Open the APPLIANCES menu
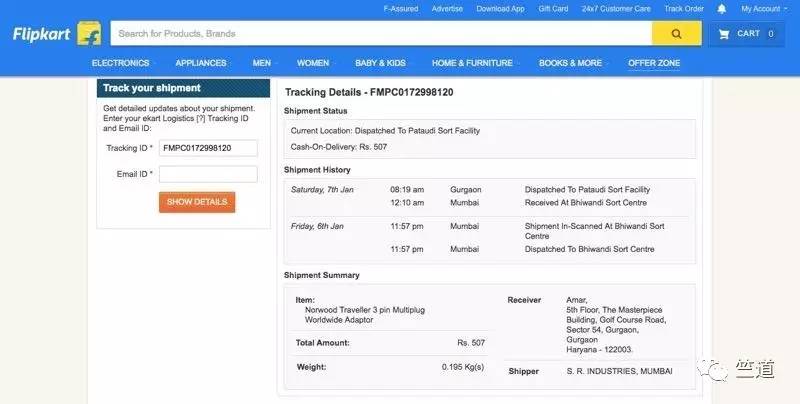 point(201,63)
